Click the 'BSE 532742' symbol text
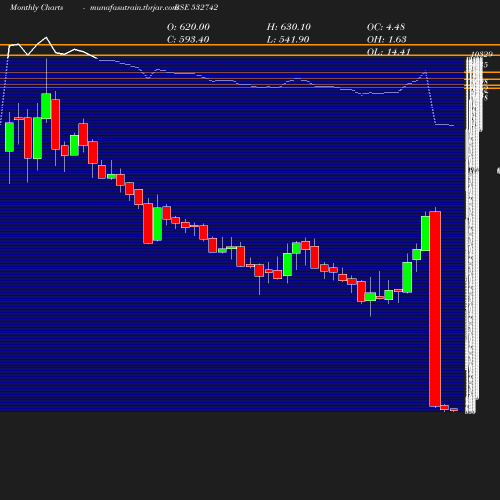 coord(197,8)
